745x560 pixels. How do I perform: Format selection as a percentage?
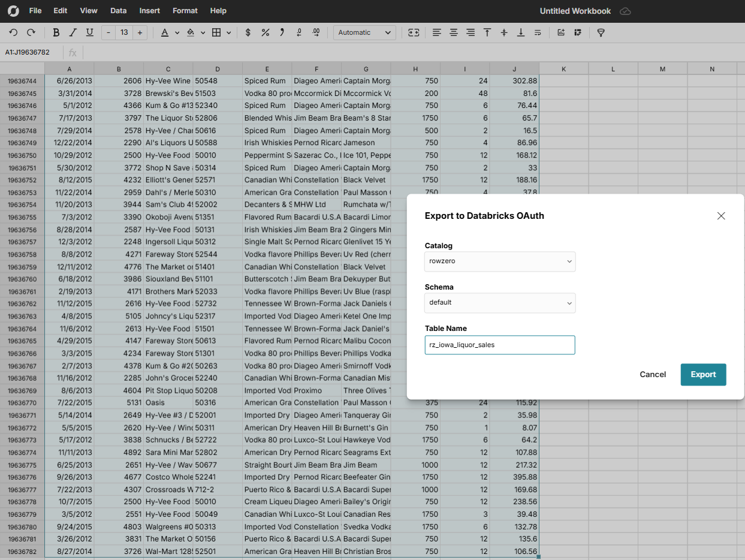click(x=265, y=32)
